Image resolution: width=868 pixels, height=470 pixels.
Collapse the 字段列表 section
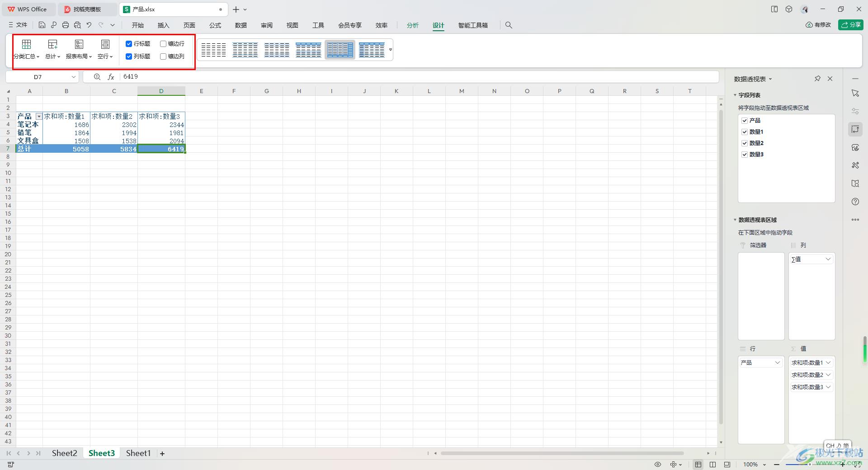[735, 95]
